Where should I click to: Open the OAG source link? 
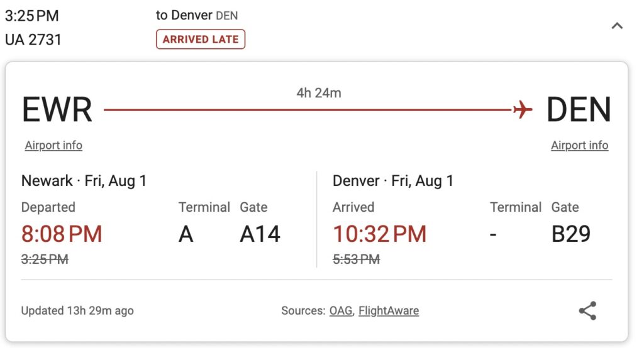coord(341,311)
